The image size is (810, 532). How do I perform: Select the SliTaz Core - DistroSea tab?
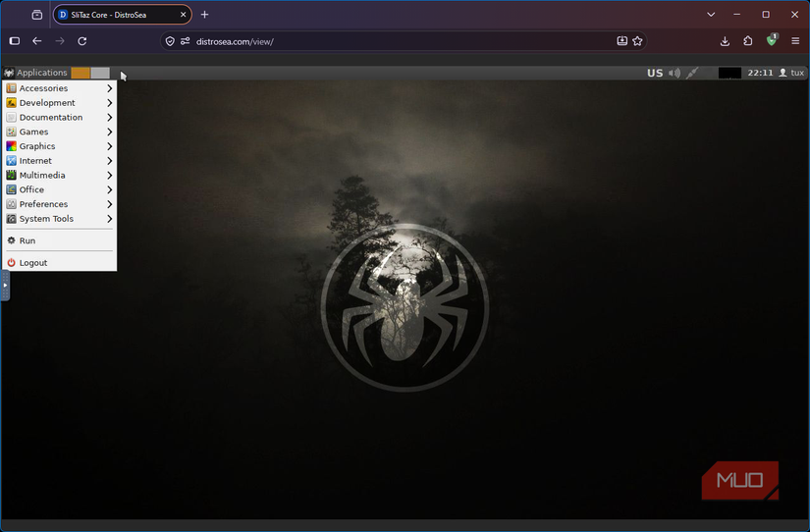pyautogui.click(x=123, y=15)
